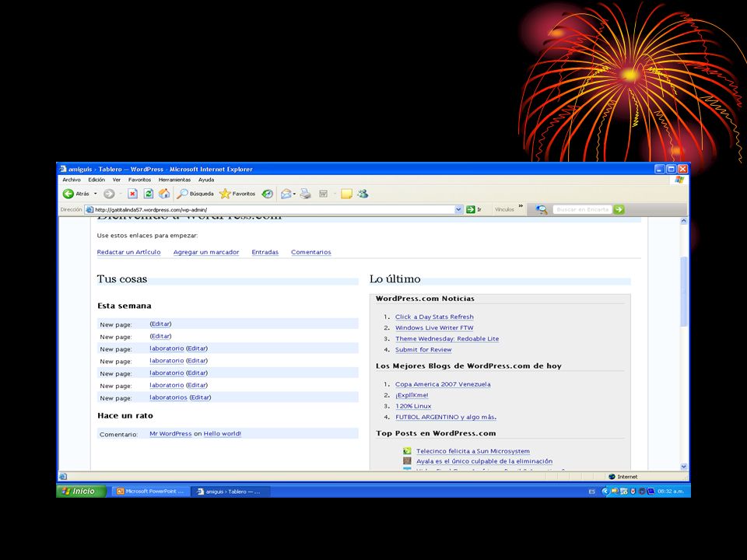The height and width of the screenshot is (560, 747).
Task: Open the Windows Inicio start button
Action: [x=81, y=492]
